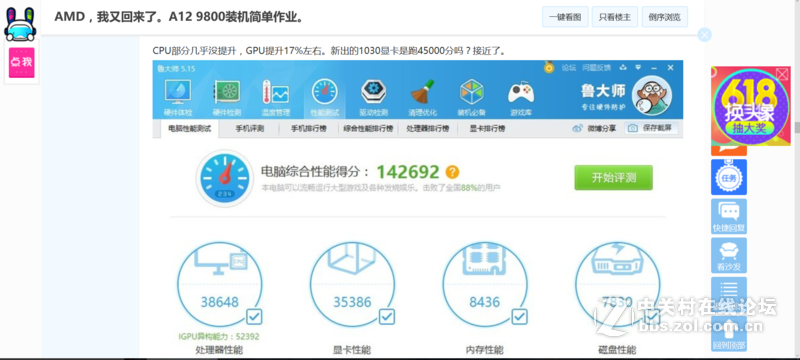Click the page vertical scrollbar thumb
The width and height of the screenshot is (800, 360).
click(x=796, y=127)
